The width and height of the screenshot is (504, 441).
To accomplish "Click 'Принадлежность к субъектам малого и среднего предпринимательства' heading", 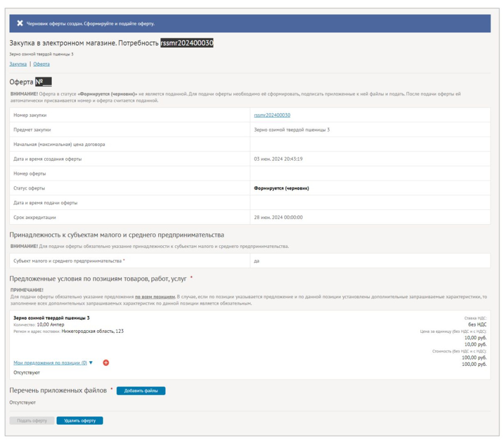I will (x=117, y=235).
